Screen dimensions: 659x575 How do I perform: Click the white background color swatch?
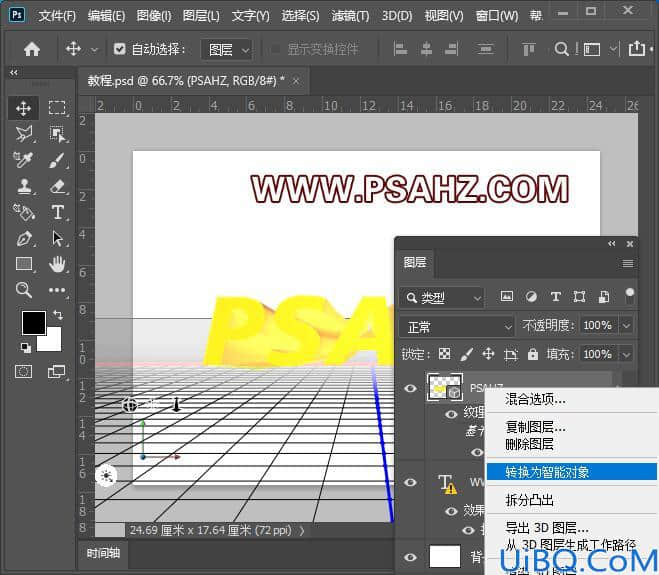tap(53, 343)
